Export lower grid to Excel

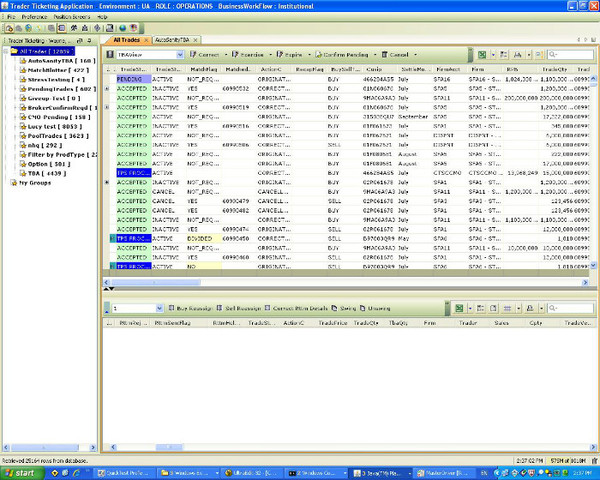(x=459, y=308)
